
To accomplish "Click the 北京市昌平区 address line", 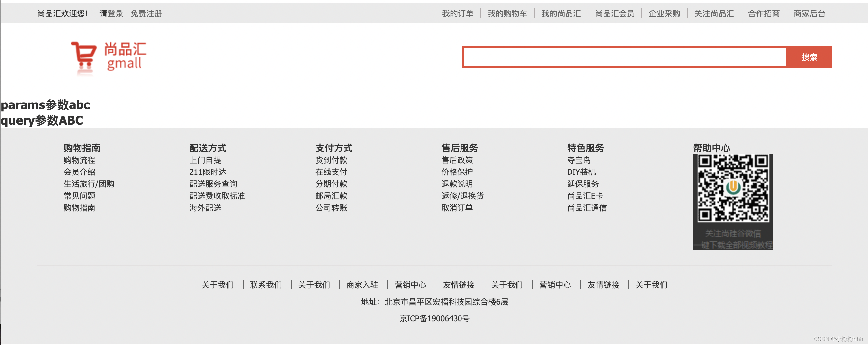I will coord(434,302).
